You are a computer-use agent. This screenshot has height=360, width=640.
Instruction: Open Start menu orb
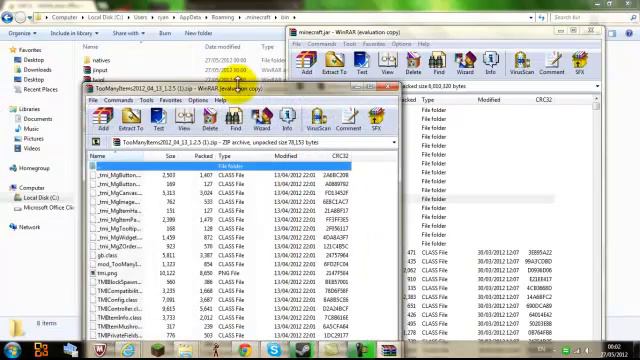coord(12,350)
